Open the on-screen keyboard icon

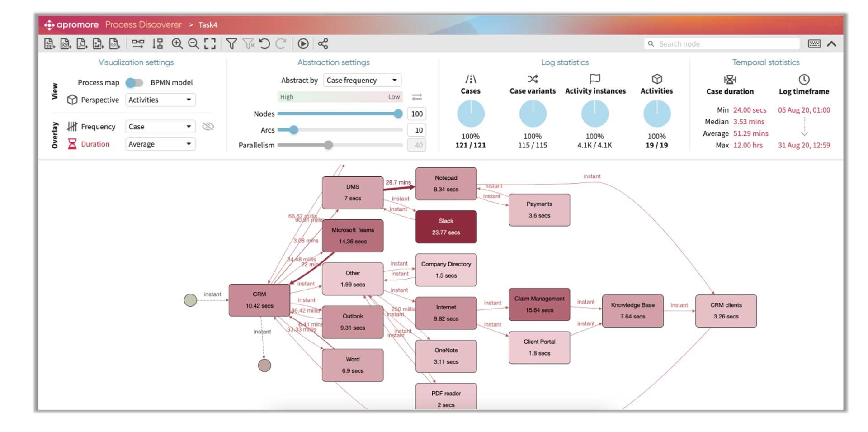[x=814, y=43]
